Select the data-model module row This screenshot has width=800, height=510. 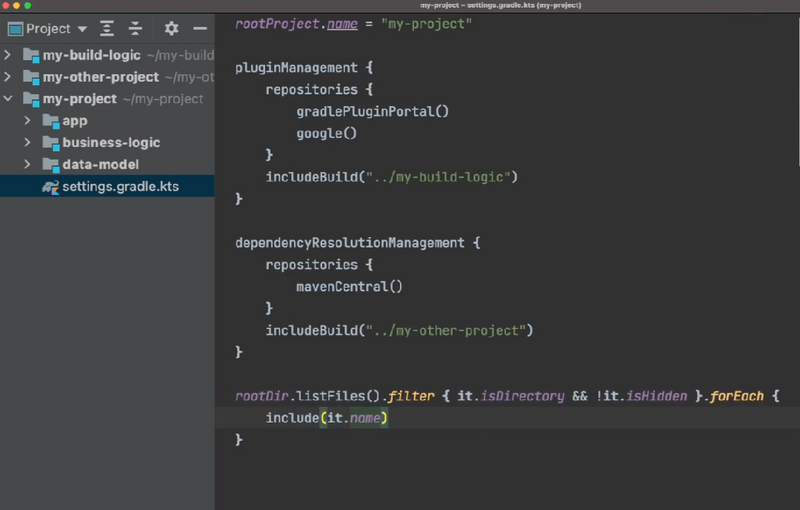pos(107,165)
